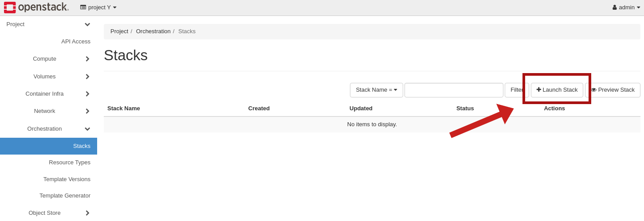
Task: Expand the Object Store section
Action: point(44,213)
